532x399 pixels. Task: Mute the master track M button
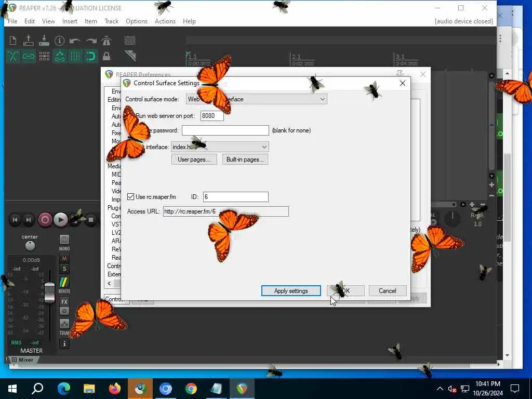(x=64, y=259)
